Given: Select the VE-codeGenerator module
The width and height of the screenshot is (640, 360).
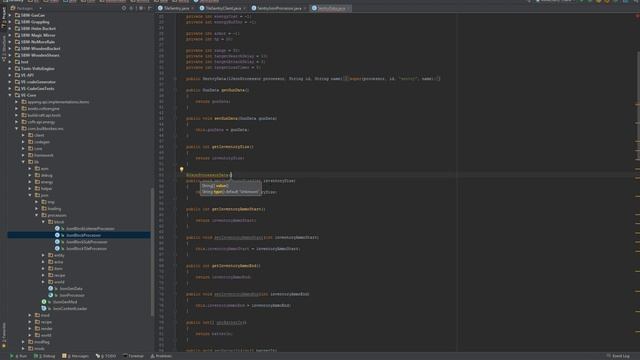Looking at the screenshot, I should [38, 82].
